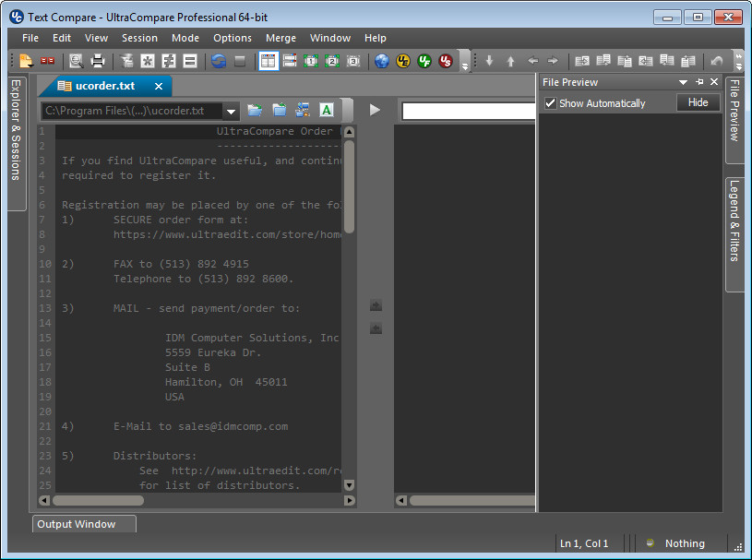Go to previous difference up arrow

point(511,61)
